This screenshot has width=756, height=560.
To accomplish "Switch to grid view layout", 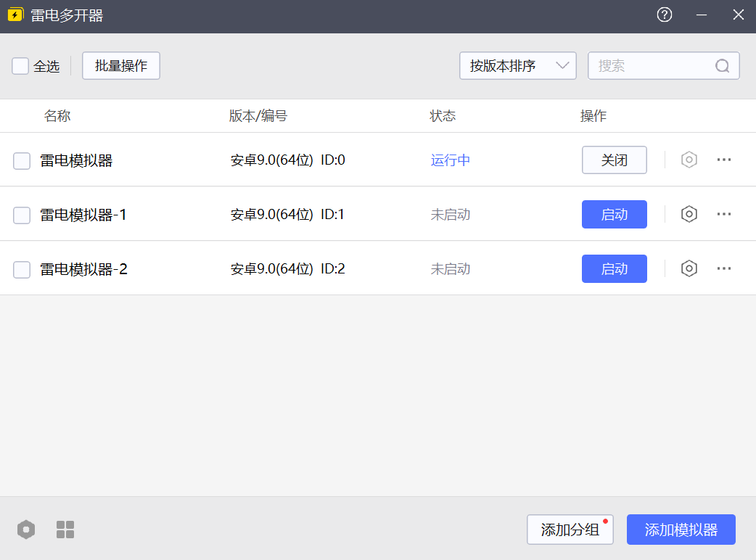I will coord(65,530).
